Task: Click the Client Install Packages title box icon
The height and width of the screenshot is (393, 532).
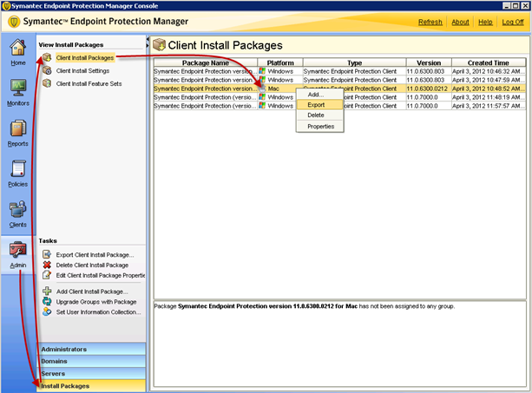Action: pyautogui.click(x=159, y=45)
